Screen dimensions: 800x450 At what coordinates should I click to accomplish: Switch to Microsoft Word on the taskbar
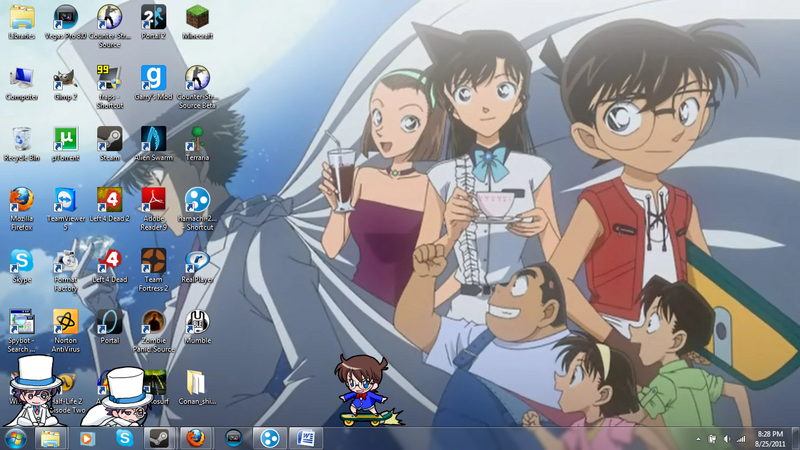pyautogui.click(x=305, y=438)
